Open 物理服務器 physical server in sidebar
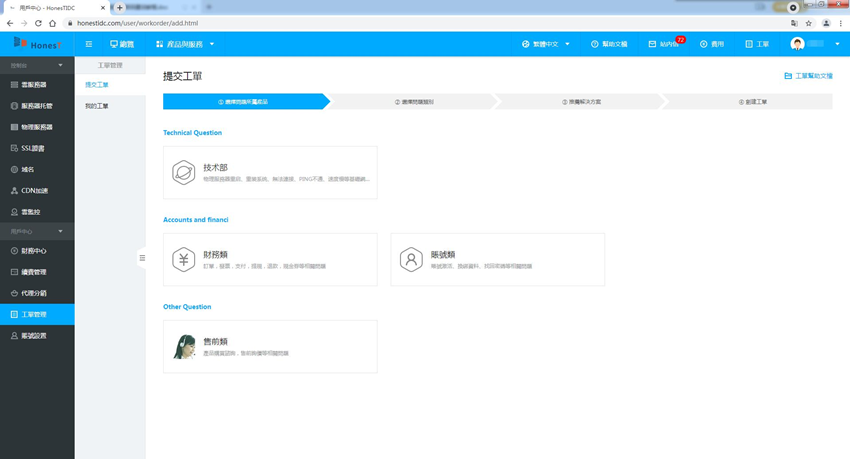 pyautogui.click(x=37, y=127)
